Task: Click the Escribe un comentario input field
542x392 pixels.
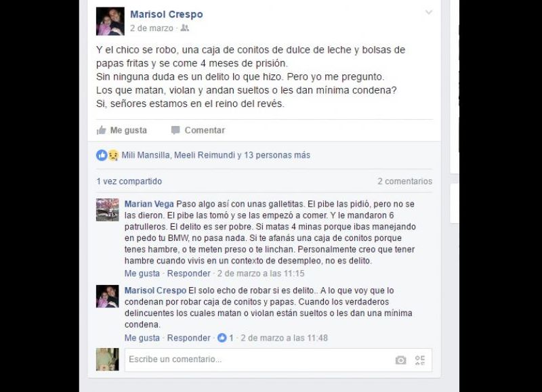Action: (278, 360)
